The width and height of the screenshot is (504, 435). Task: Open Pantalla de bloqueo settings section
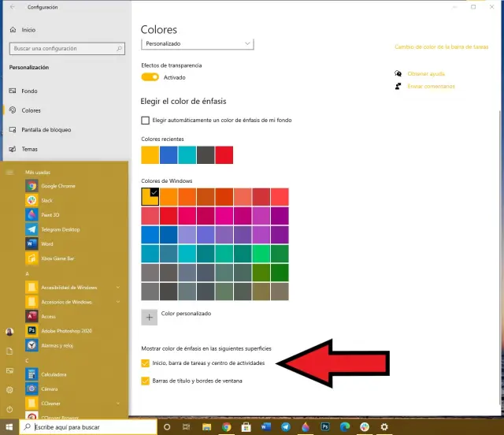click(47, 129)
